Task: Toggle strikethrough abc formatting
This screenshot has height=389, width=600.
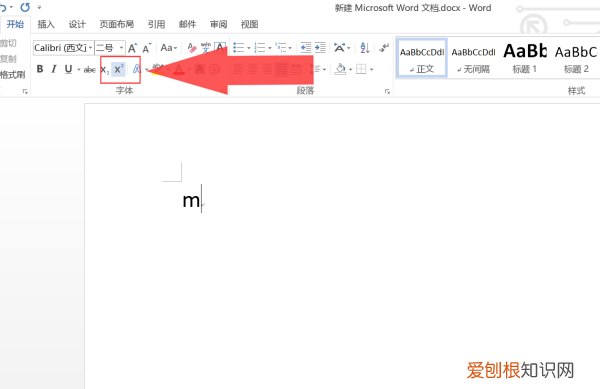Action: [90, 70]
